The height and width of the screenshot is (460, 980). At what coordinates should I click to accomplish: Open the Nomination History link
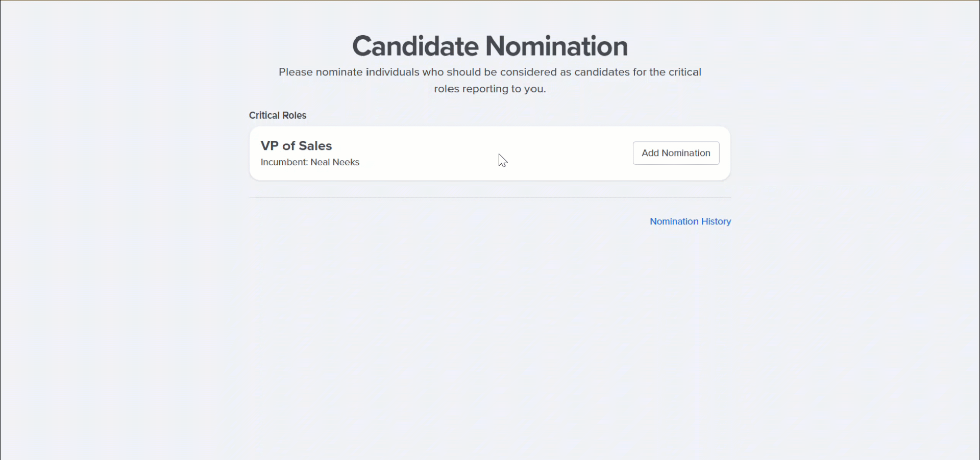coord(690,221)
